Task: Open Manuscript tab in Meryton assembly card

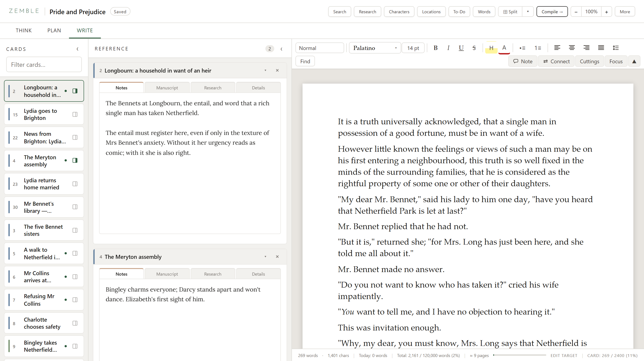Action: [x=167, y=274]
